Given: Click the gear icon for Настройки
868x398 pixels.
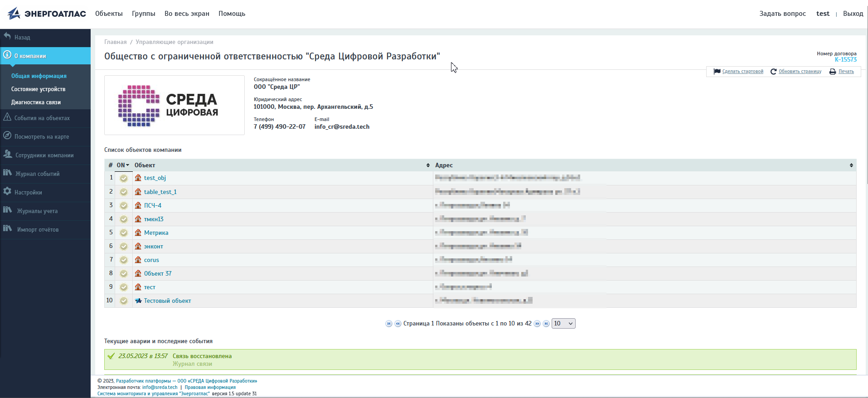Looking at the screenshot, I should (x=7, y=192).
